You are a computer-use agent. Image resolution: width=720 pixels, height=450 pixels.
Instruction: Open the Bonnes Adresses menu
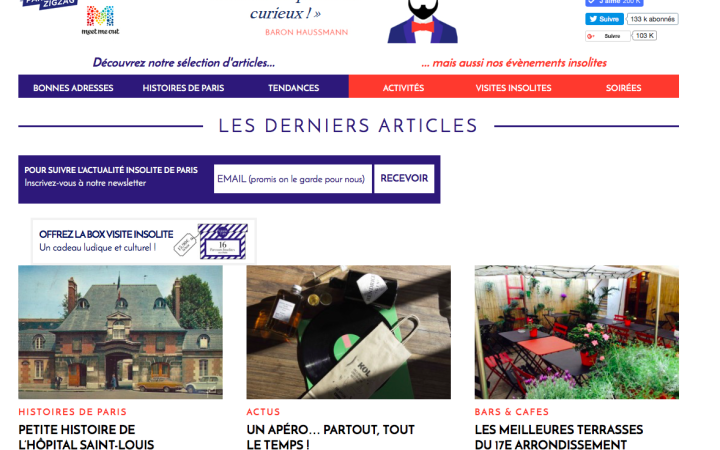(x=73, y=88)
